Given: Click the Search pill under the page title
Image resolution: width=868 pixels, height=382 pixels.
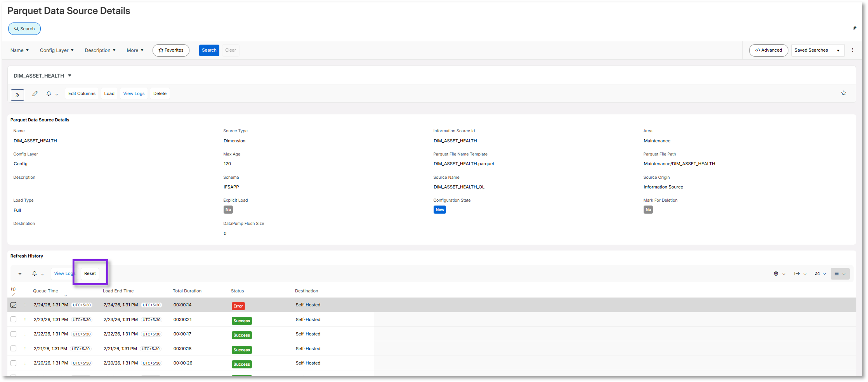Looking at the screenshot, I should point(24,29).
